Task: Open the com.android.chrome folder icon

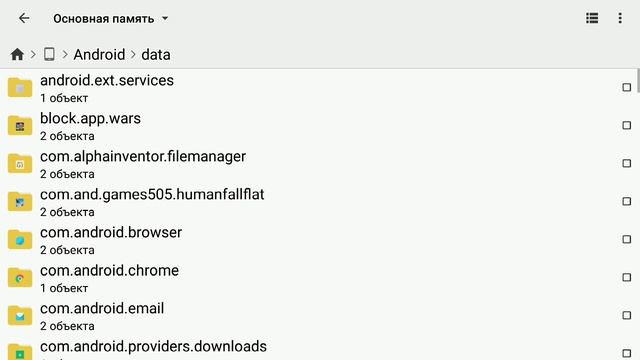Action: click(20, 278)
